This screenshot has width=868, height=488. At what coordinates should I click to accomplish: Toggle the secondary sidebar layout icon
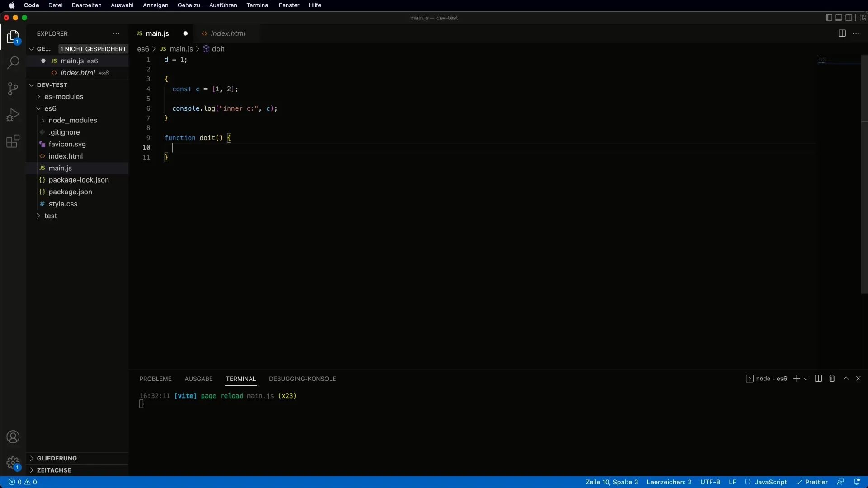(849, 18)
